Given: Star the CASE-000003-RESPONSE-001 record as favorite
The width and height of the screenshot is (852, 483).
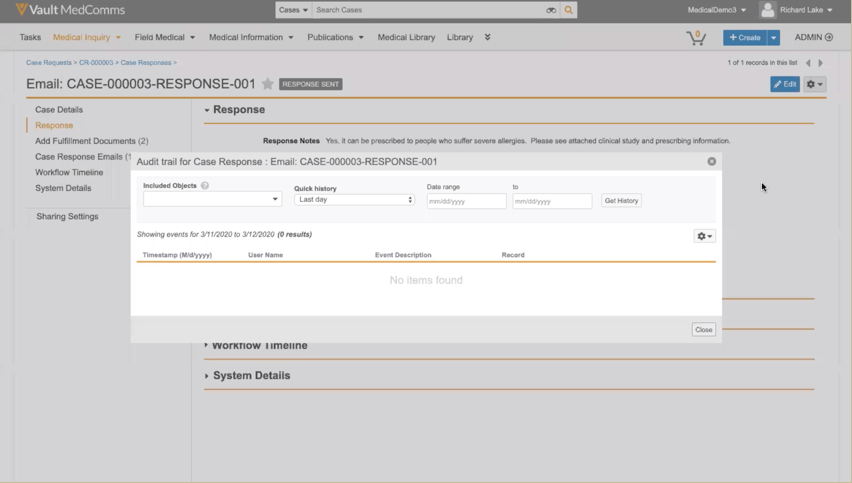Looking at the screenshot, I should tap(267, 84).
